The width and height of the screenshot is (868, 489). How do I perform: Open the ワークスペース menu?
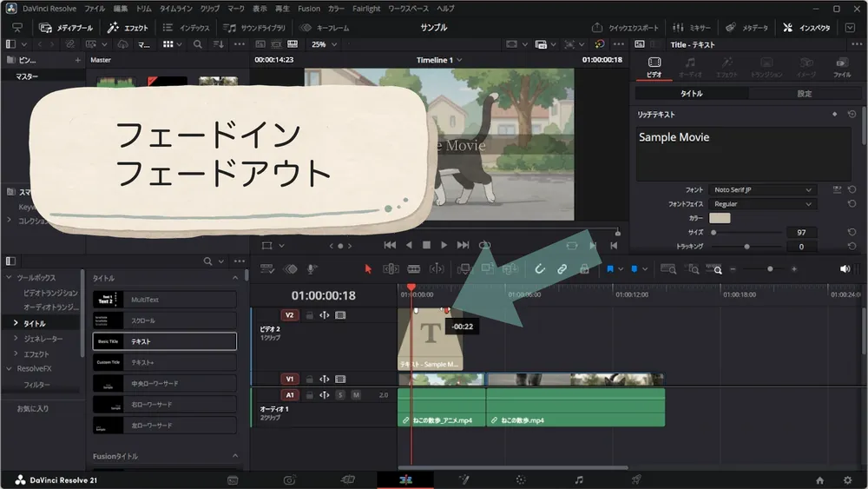point(408,9)
